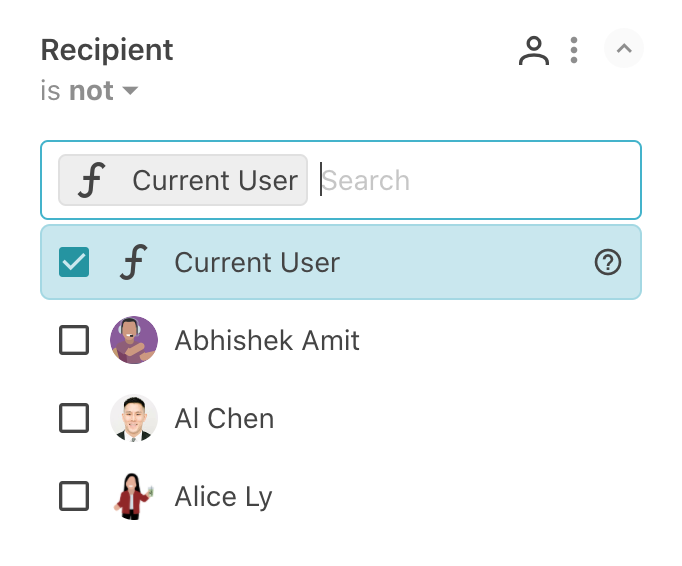The height and width of the screenshot is (566, 682).
Task: Tick the Al Chen checkbox
Action: click(x=74, y=418)
